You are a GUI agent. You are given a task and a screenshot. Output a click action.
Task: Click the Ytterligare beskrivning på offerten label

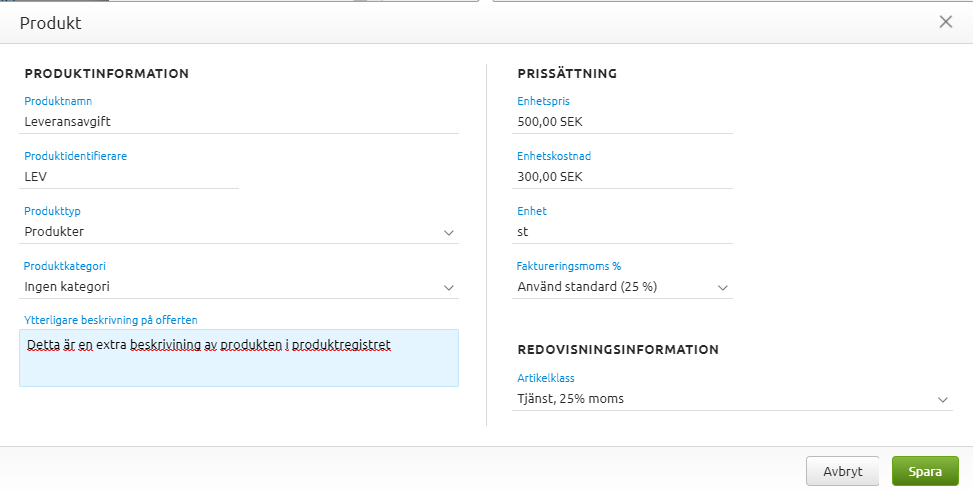(111, 320)
